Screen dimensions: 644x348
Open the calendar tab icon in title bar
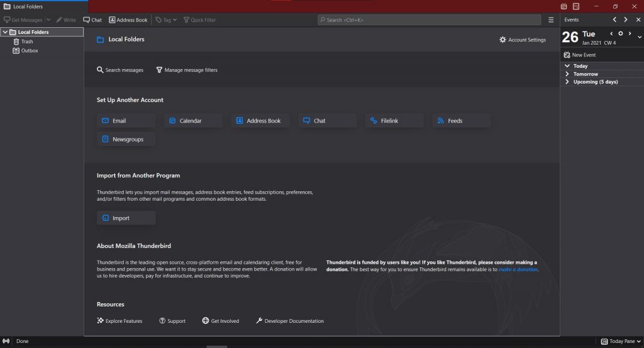pyautogui.click(x=563, y=6)
